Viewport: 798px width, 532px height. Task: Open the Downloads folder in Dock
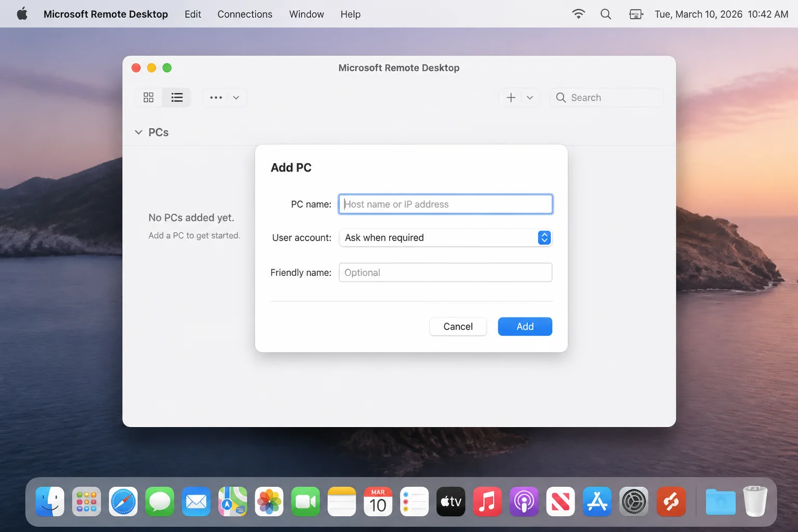(x=721, y=501)
